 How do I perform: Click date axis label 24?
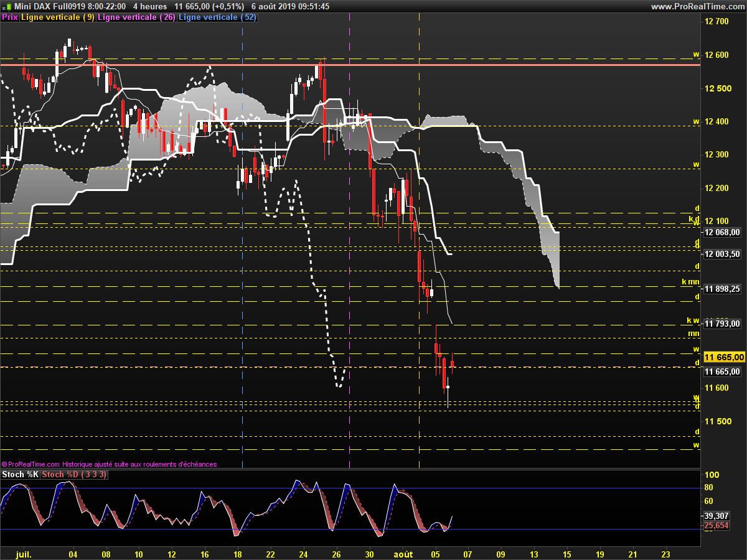click(303, 553)
